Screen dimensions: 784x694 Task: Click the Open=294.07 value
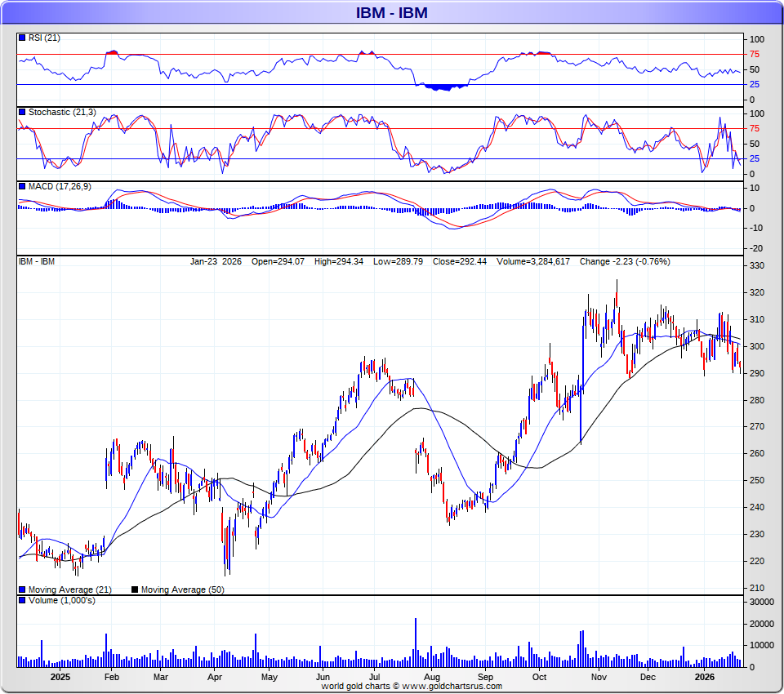276,262
